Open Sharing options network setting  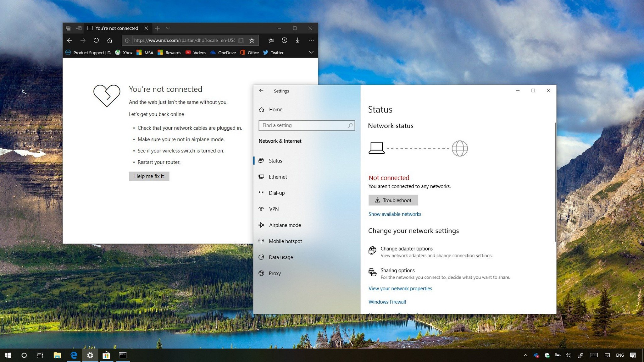click(x=397, y=270)
